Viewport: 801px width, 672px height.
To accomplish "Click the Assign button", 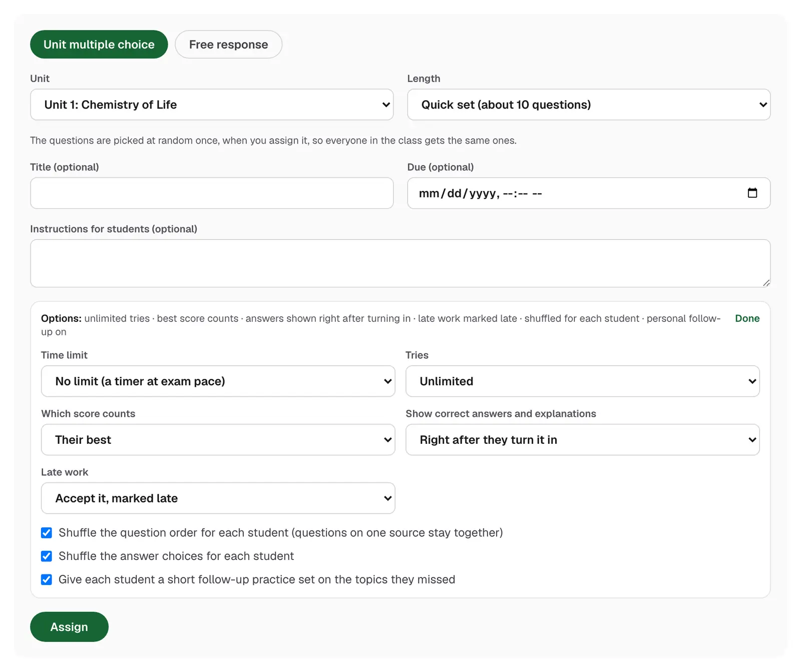I will pyautogui.click(x=69, y=627).
